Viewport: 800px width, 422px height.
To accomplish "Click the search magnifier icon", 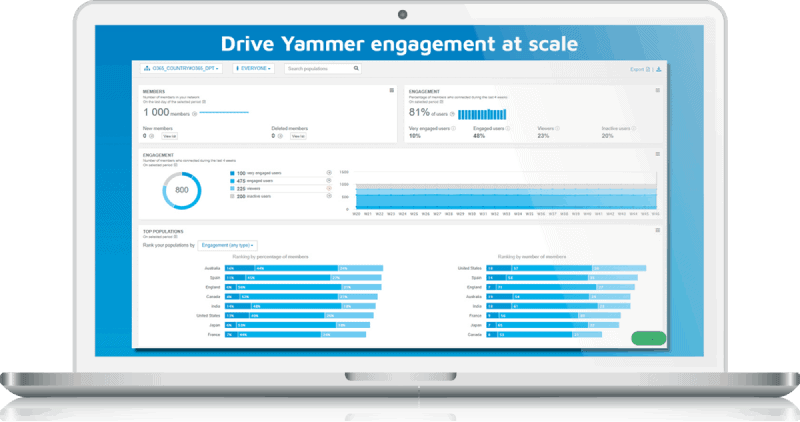I will point(356,68).
